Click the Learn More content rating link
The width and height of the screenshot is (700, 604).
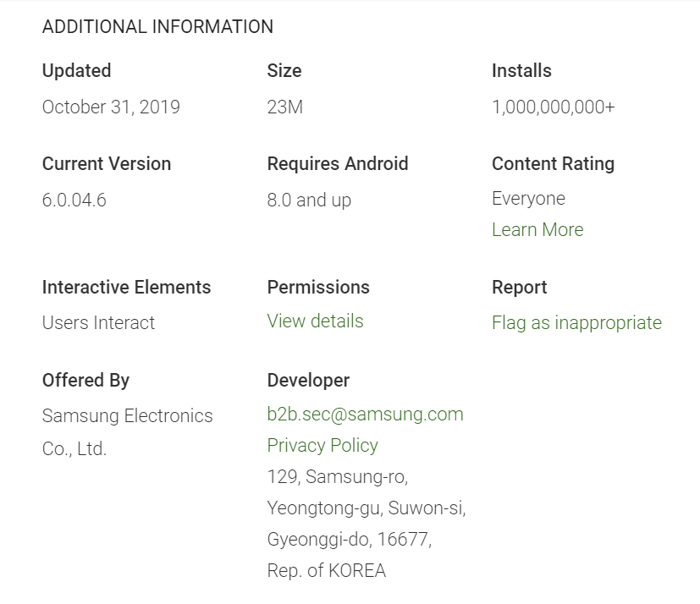click(x=537, y=230)
